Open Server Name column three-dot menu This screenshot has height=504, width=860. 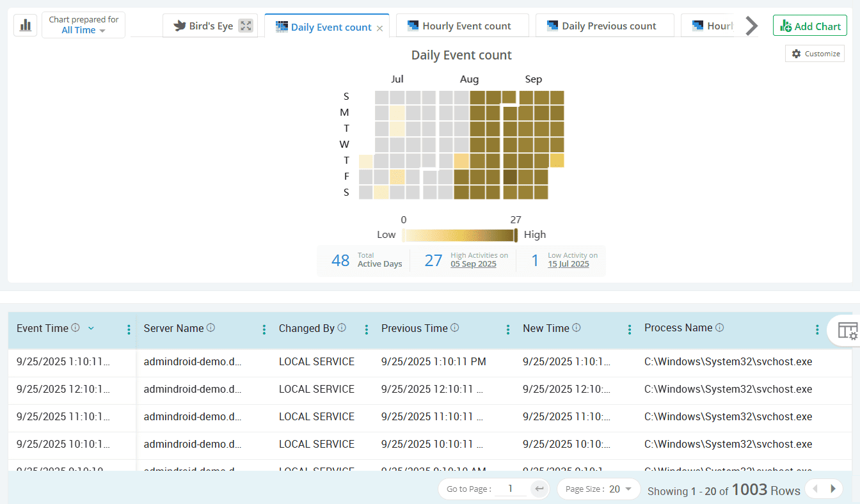264,329
